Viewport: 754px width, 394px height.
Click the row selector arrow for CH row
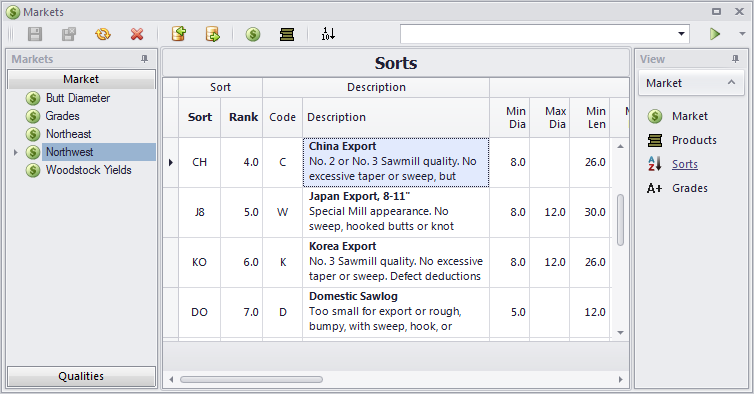tap(171, 163)
